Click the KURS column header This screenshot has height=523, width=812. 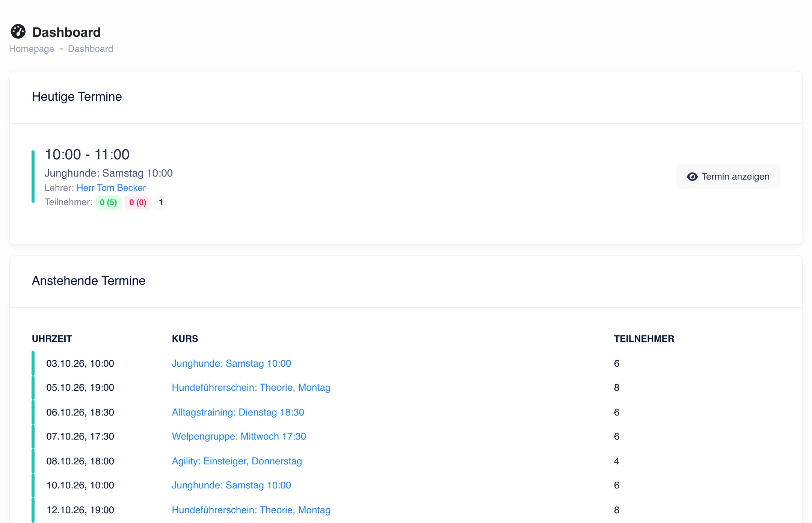(185, 339)
